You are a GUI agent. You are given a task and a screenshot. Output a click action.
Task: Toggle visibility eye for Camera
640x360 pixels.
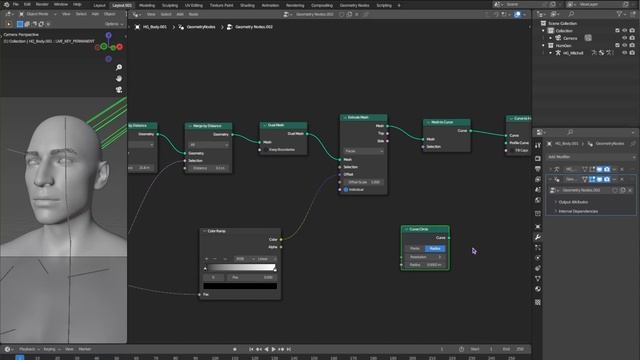pyautogui.click(x=624, y=38)
